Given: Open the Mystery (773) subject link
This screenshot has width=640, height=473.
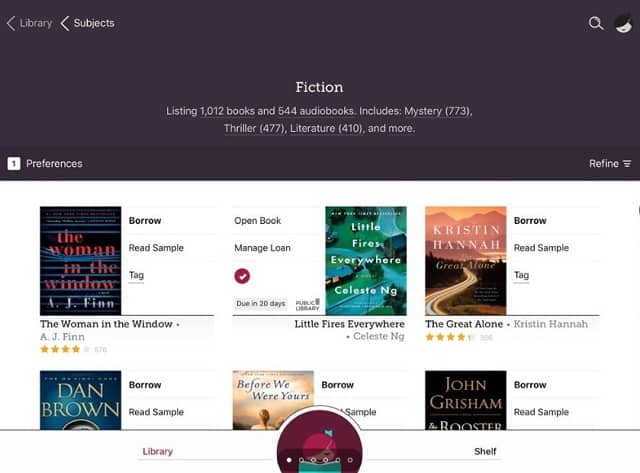Looking at the screenshot, I should click(x=437, y=111).
